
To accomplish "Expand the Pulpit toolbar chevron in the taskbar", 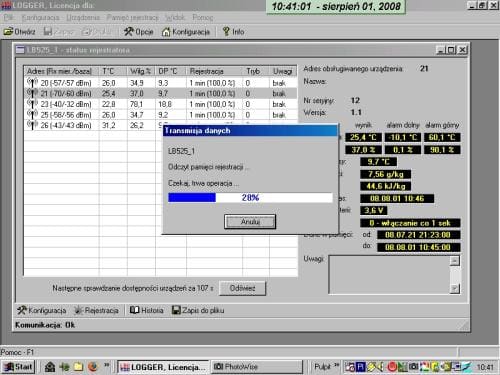I will [x=336, y=365].
